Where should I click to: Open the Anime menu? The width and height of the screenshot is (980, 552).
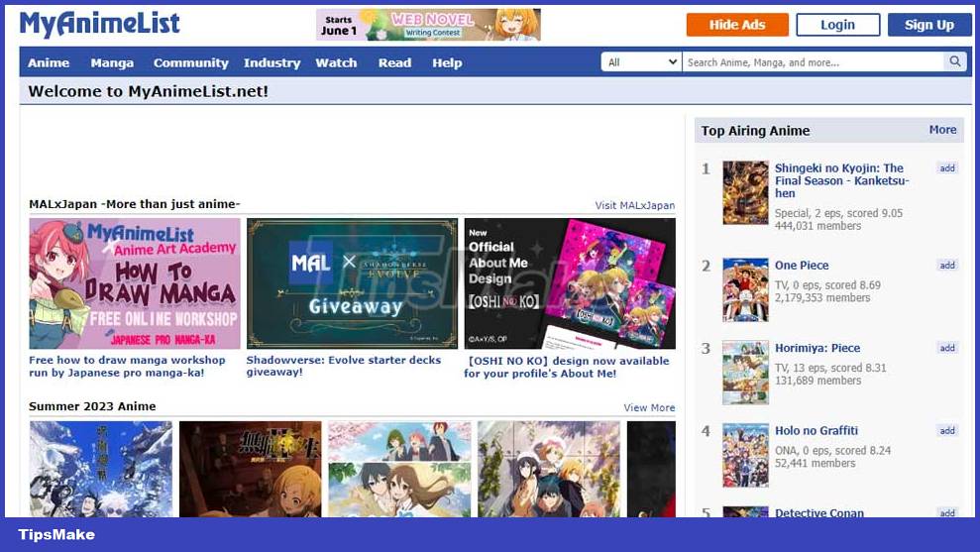pos(49,62)
